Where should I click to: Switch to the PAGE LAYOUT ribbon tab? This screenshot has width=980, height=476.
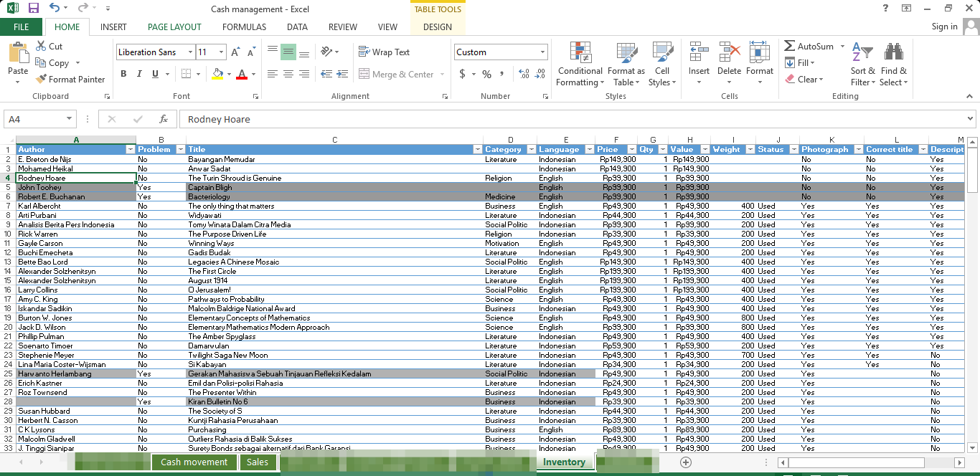pos(174,27)
